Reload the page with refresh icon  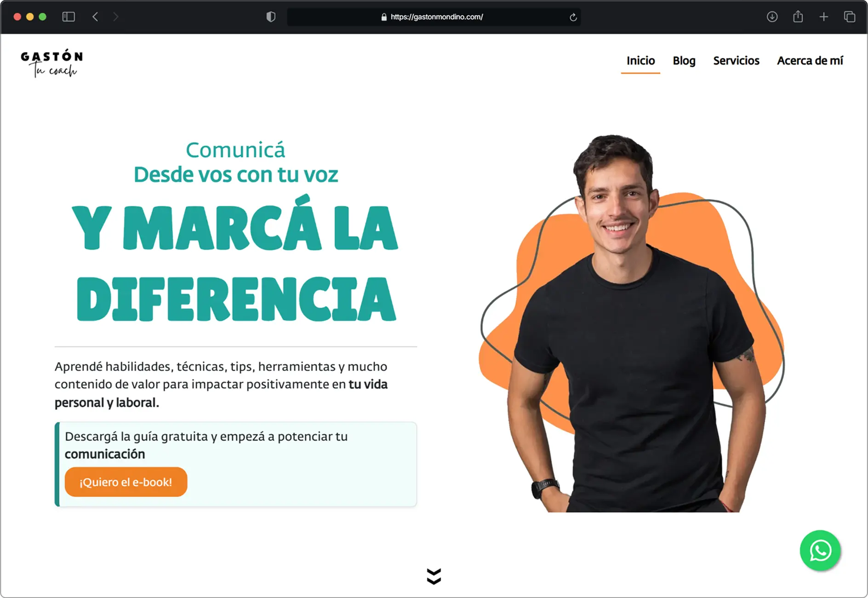point(573,17)
